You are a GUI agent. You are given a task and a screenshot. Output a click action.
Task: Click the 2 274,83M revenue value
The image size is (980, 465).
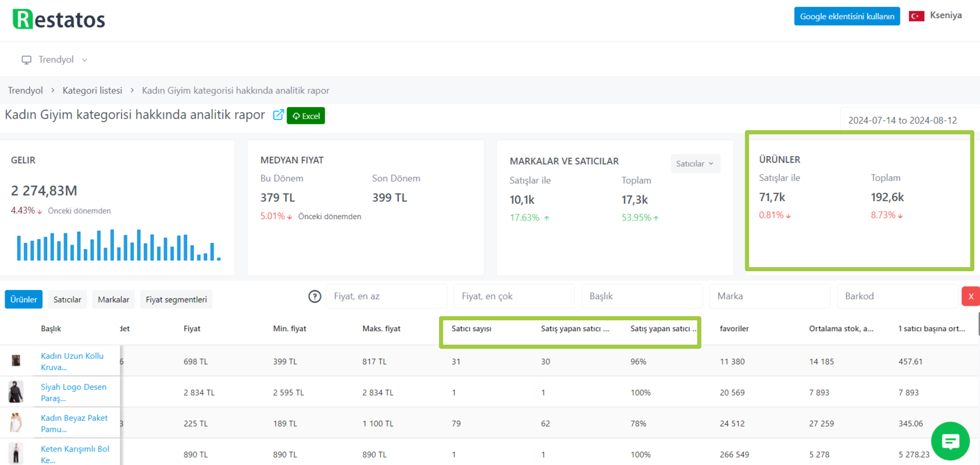click(44, 191)
